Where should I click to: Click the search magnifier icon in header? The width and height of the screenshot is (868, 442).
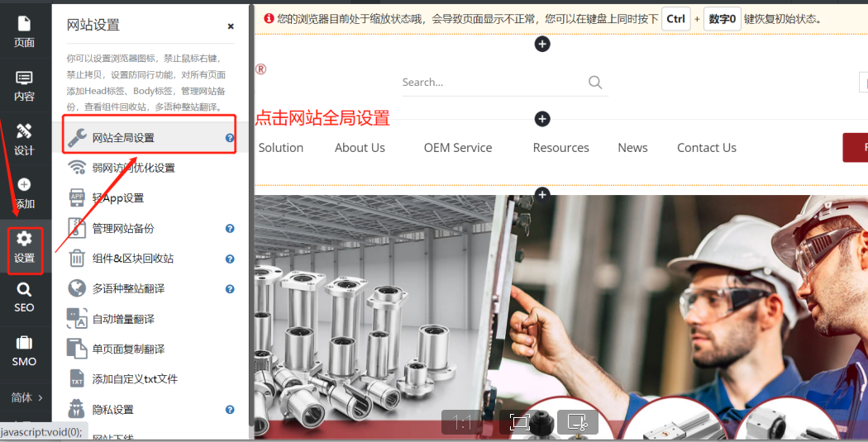pyautogui.click(x=595, y=82)
